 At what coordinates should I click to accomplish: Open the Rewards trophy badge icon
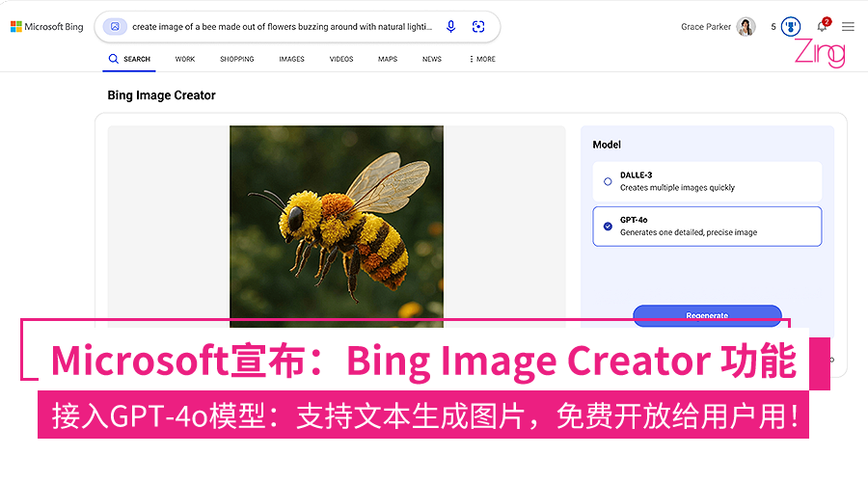[x=791, y=27]
